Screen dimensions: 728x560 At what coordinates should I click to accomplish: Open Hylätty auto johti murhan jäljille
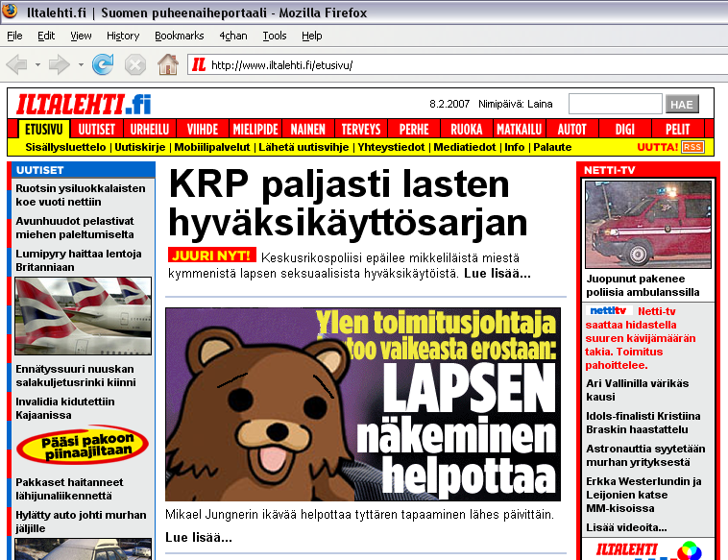pyautogui.click(x=81, y=522)
